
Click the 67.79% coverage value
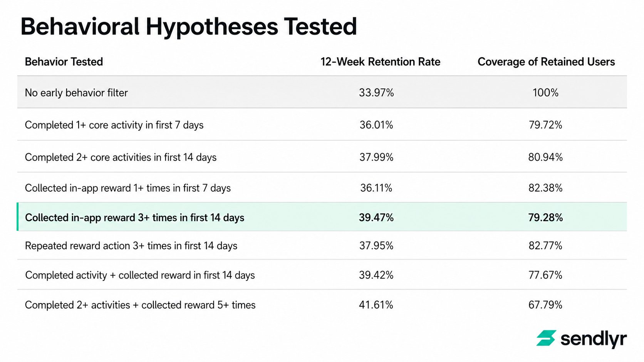[545, 305]
